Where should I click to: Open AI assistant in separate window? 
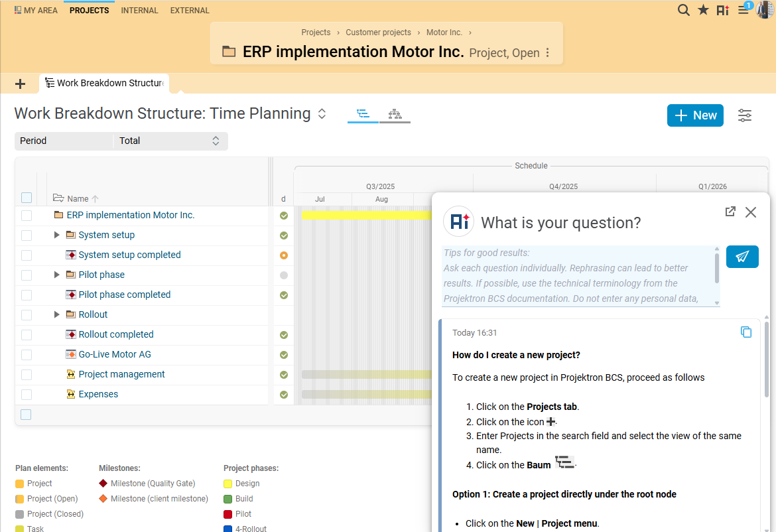click(x=730, y=212)
